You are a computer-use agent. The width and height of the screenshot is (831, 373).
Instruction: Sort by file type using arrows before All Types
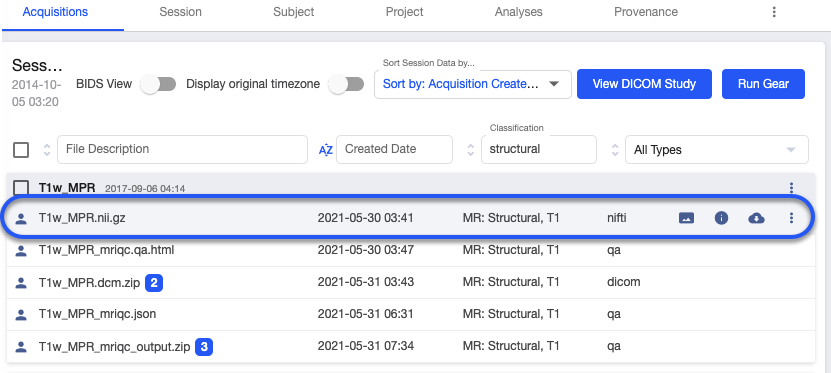point(615,150)
